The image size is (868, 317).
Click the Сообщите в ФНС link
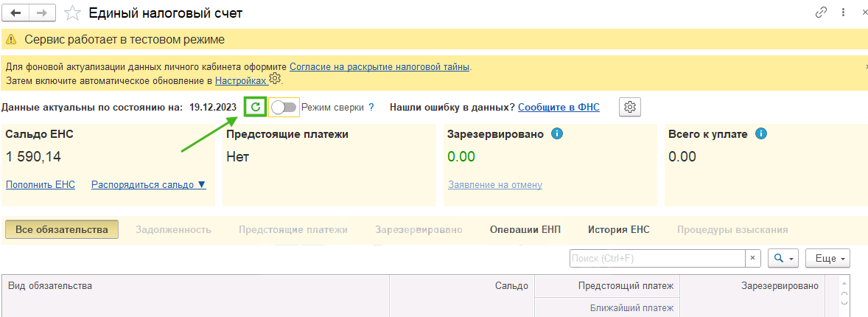[x=559, y=108]
